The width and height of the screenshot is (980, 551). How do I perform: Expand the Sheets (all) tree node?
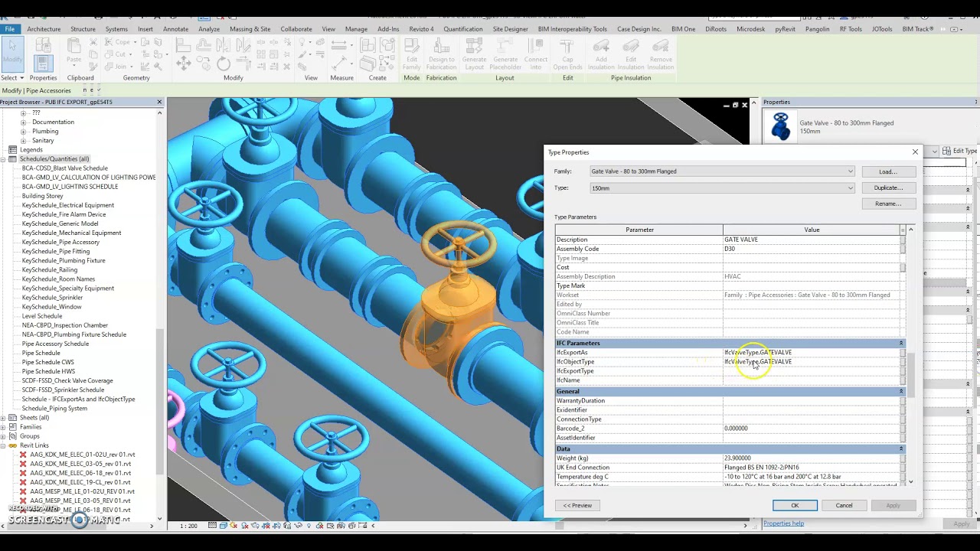coord(3,418)
